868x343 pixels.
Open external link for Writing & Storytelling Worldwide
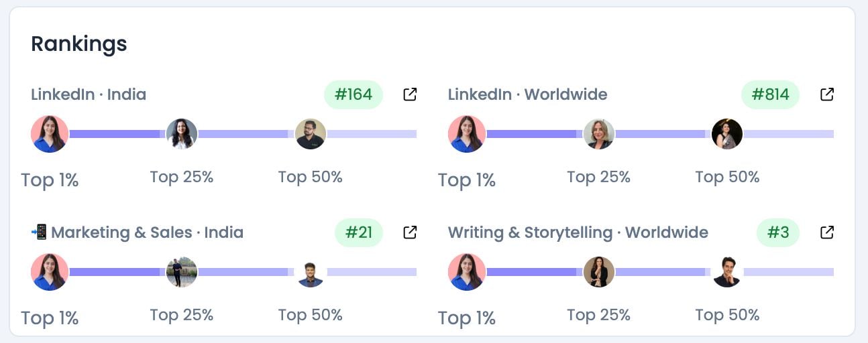pyautogui.click(x=827, y=232)
